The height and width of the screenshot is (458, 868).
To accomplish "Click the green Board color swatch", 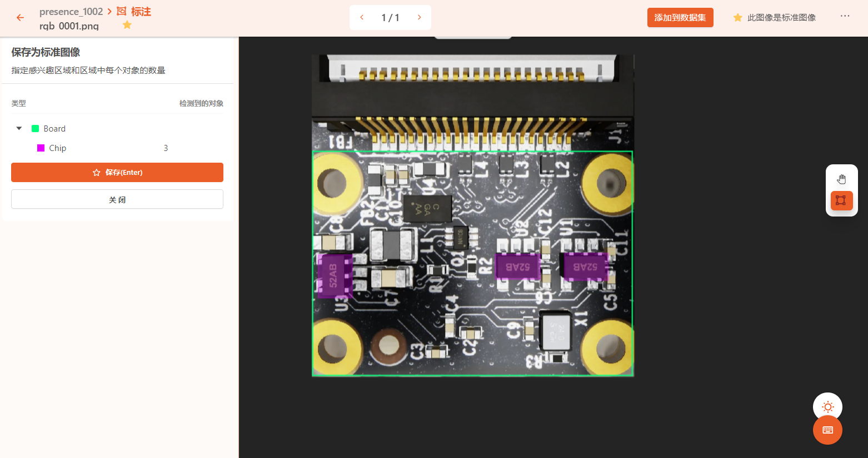I will tap(35, 129).
